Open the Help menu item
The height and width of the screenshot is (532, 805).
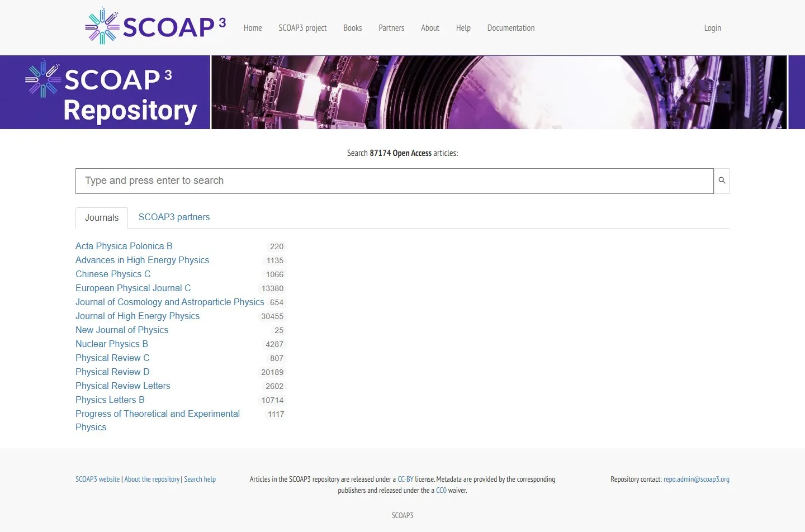point(463,28)
